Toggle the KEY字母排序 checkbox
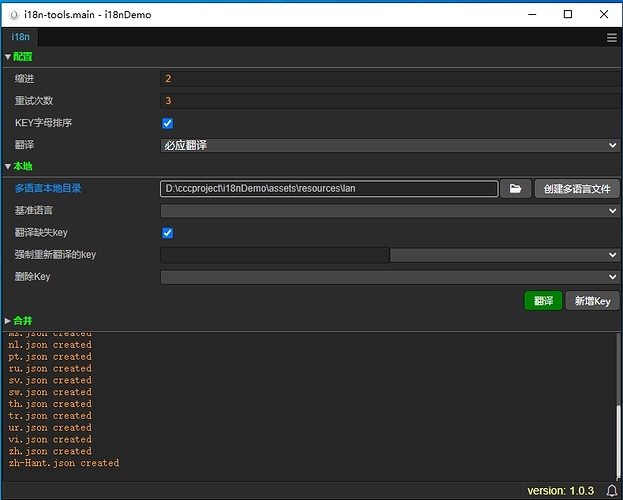Viewport: 623px width, 500px height. click(x=168, y=123)
